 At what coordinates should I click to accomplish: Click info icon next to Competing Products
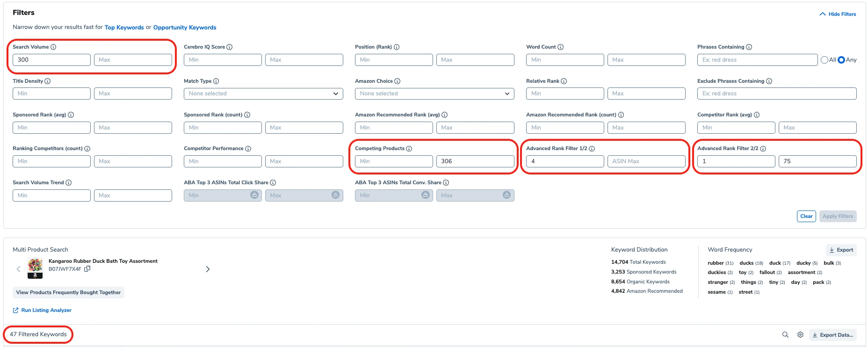409,149
